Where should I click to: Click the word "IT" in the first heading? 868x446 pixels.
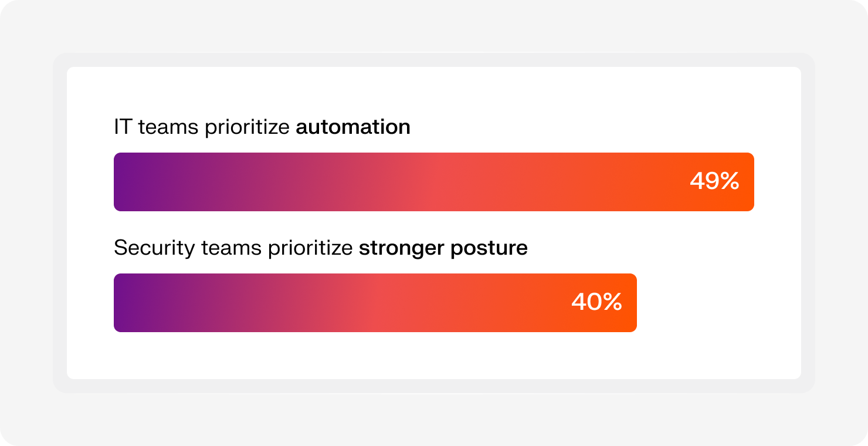point(123,127)
